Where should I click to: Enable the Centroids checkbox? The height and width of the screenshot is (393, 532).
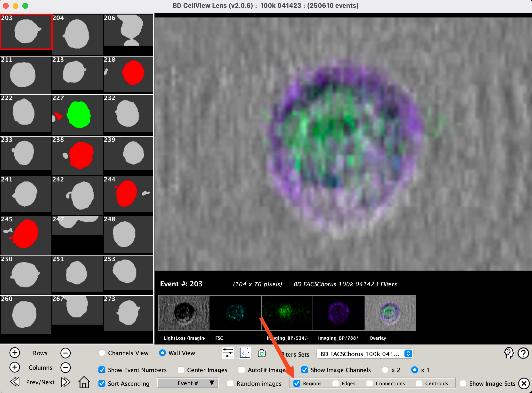click(419, 383)
